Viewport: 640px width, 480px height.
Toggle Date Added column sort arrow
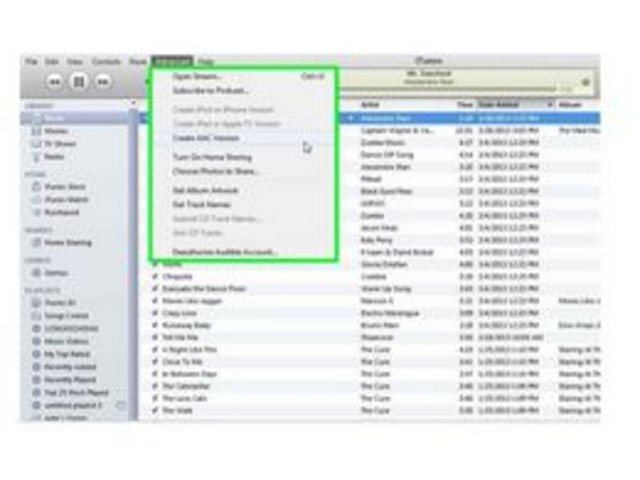pyautogui.click(x=549, y=105)
